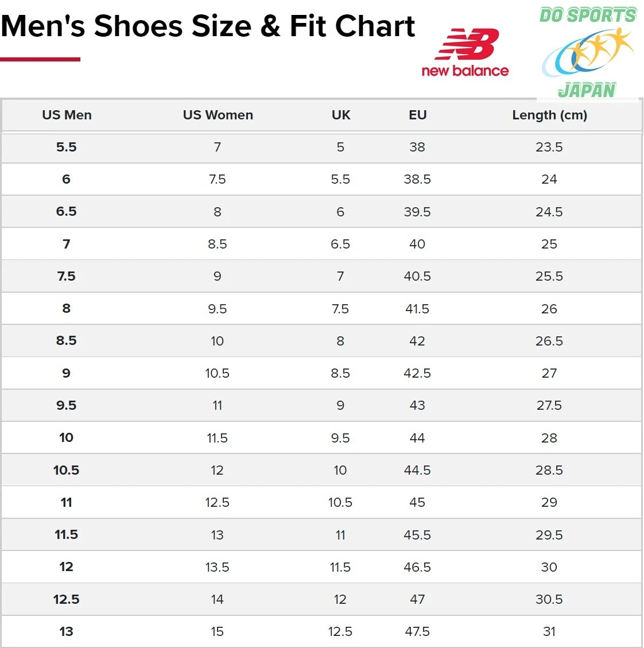Click the UK column header

(x=340, y=115)
